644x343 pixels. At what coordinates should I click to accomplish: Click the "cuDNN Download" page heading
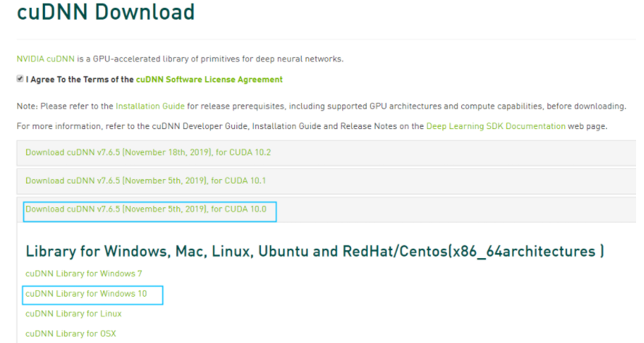click(x=106, y=12)
